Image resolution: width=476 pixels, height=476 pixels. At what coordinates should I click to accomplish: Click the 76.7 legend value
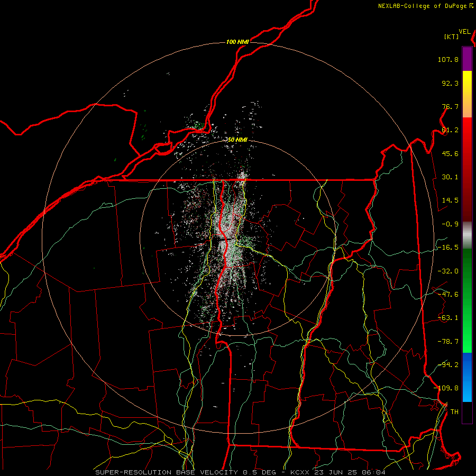[450, 106]
